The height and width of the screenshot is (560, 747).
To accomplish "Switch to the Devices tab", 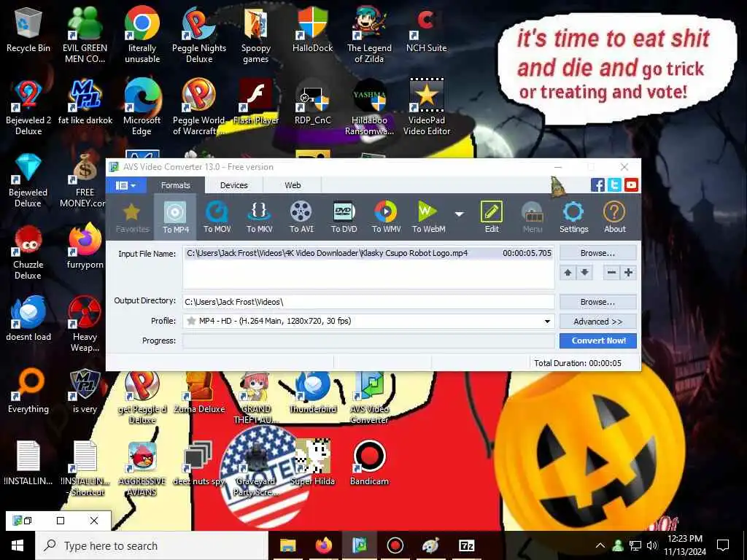I will (x=234, y=185).
